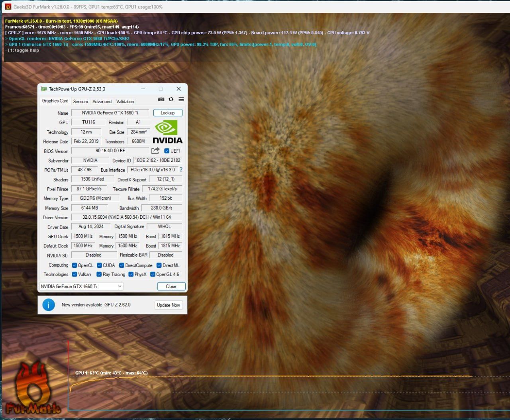Click the Update Now button
The height and width of the screenshot is (420, 510).
[168, 305]
